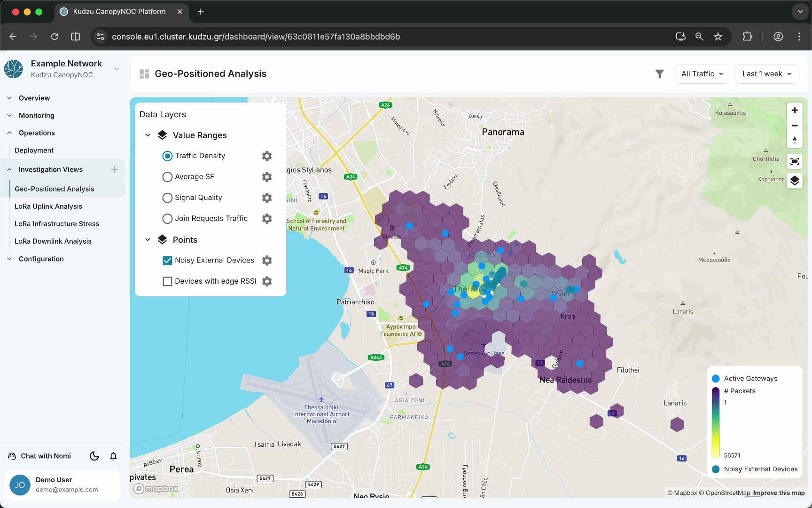Image resolution: width=812 pixels, height=508 pixels.
Task: Click the OpenStreetMap attribution link
Action: pyautogui.click(x=724, y=493)
